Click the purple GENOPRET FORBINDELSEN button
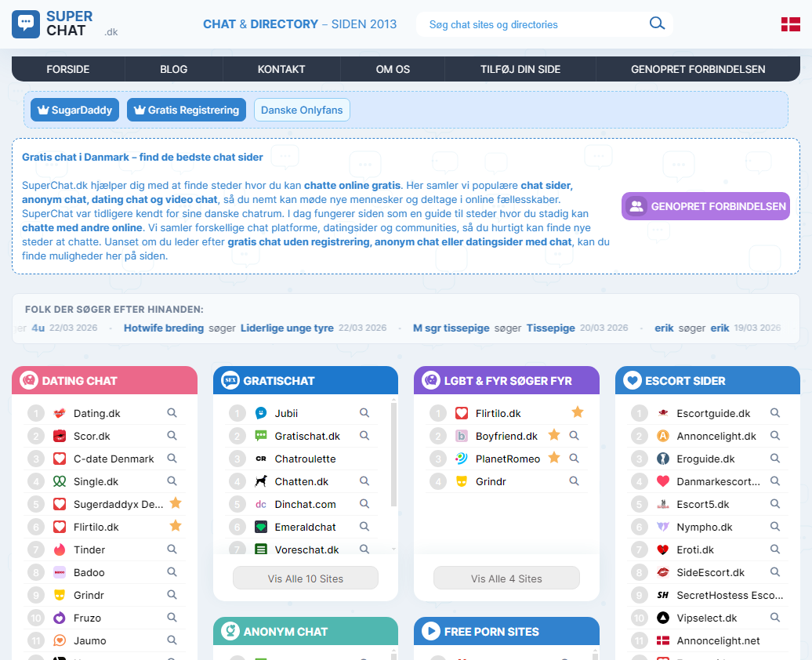Image resolution: width=812 pixels, height=660 pixels. [705, 206]
